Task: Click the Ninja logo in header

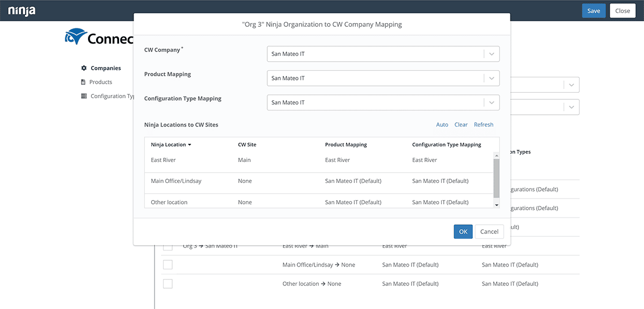Action: (21, 10)
